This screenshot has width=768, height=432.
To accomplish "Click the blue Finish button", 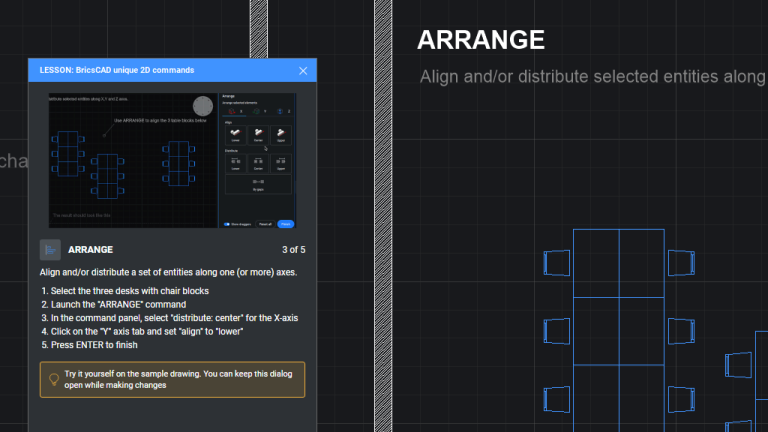I will tap(286, 224).
